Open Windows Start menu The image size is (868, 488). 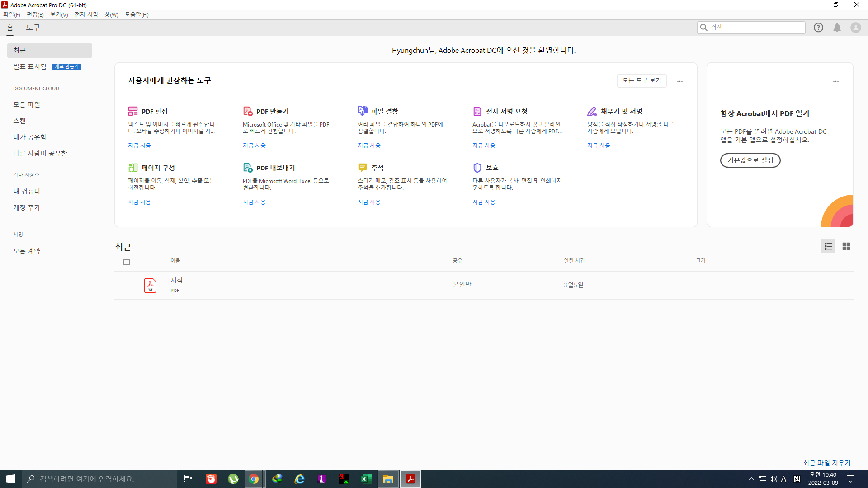(x=11, y=479)
